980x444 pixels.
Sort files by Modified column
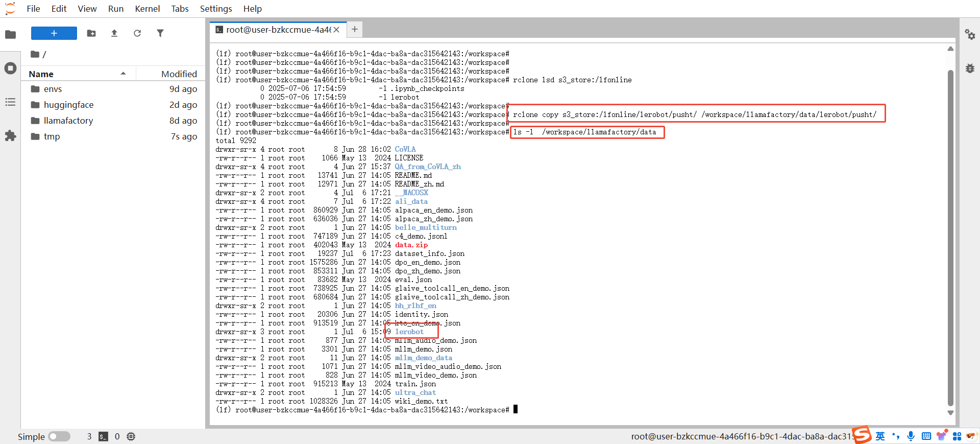pyautogui.click(x=179, y=74)
